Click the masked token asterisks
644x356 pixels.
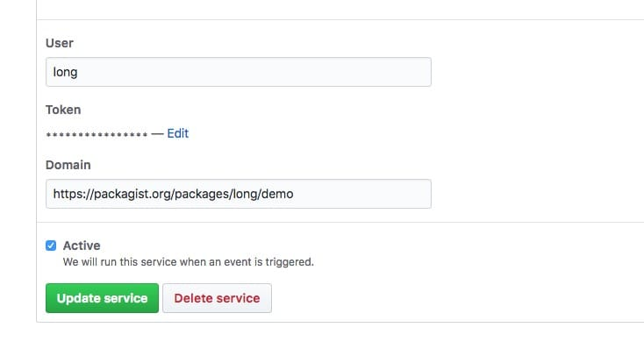pos(96,134)
